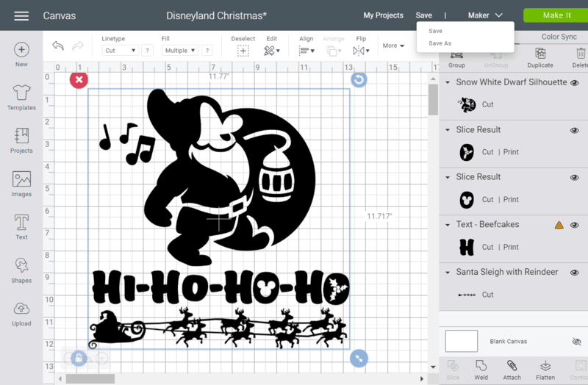Click the red delete handle on selection
This screenshot has width=588, height=385.
click(x=79, y=79)
